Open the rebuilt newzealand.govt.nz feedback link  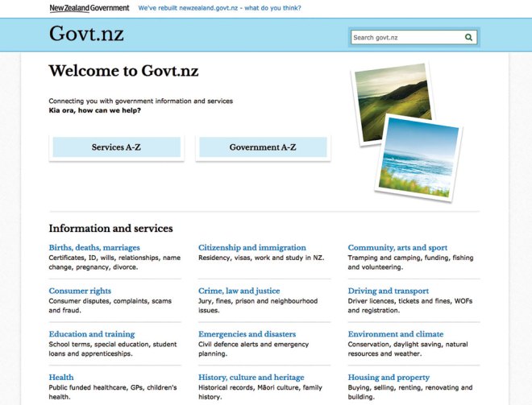click(219, 8)
